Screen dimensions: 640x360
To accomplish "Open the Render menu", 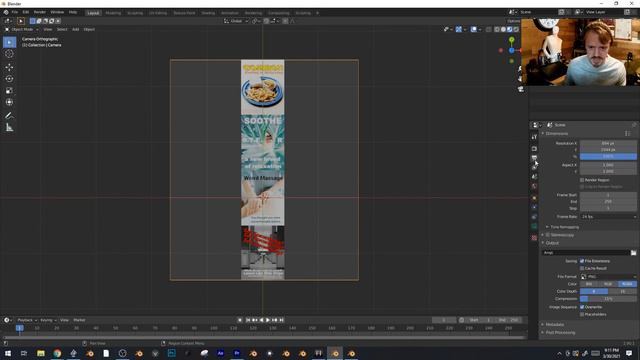I will tap(40, 12).
